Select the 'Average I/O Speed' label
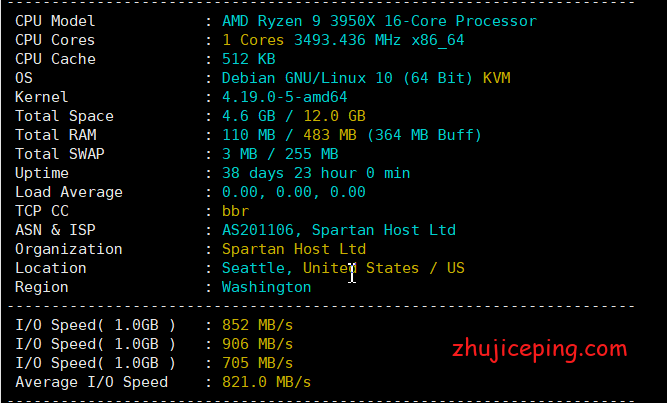Screen dimensions: 667x403 click(x=91, y=382)
